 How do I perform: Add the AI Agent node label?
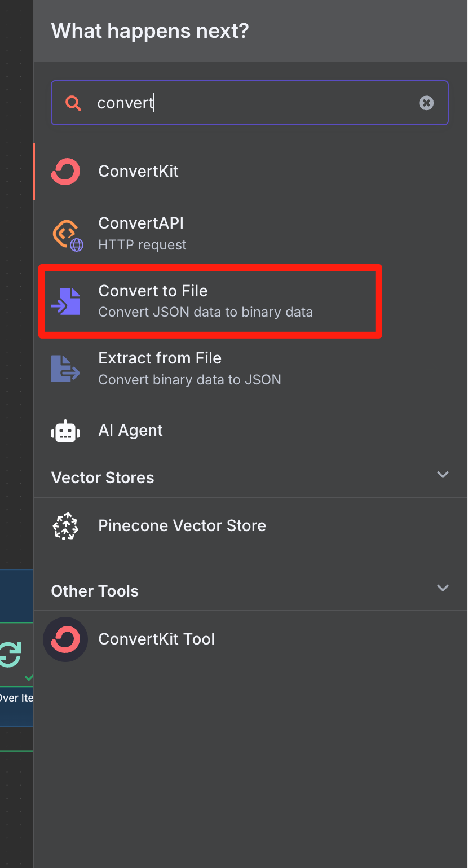pyautogui.click(x=130, y=430)
